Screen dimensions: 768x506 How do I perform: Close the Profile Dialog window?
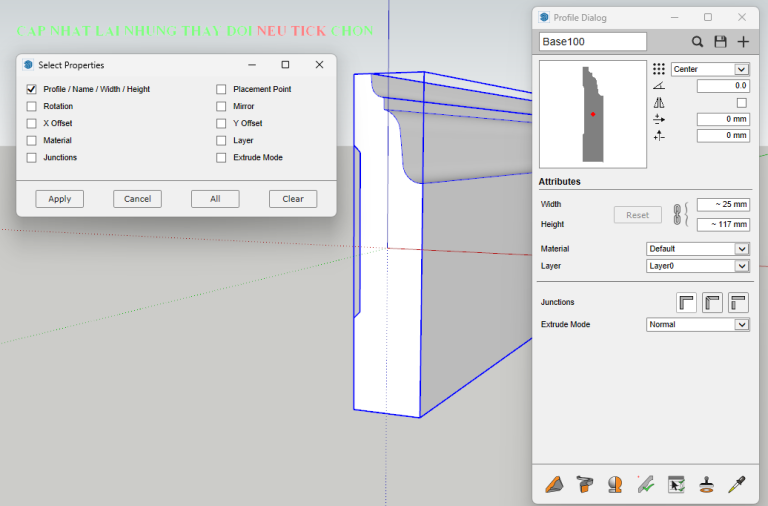(x=742, y=17)
